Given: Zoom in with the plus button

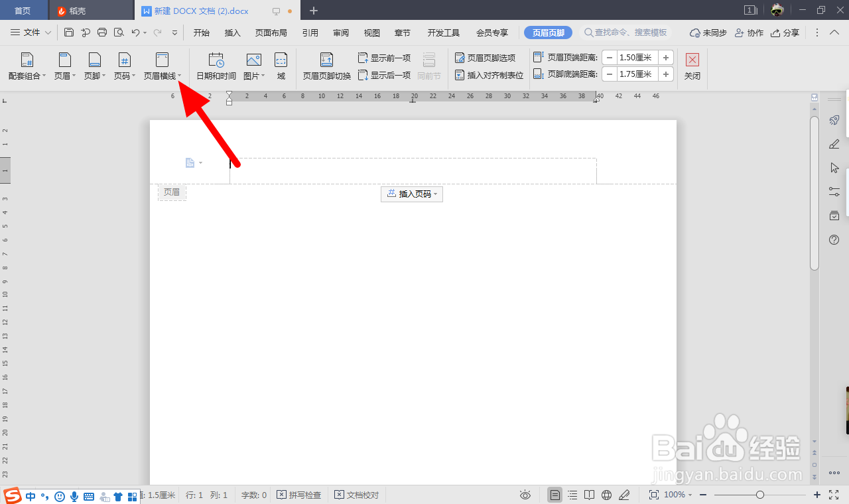Looking at the screenshot, I should pyautogui.click(x=817, y=495).
